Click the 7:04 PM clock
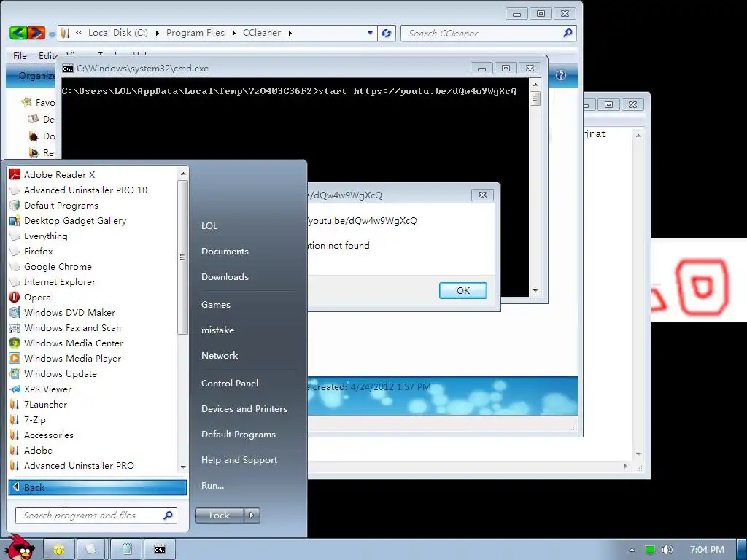 click(707, 550)
